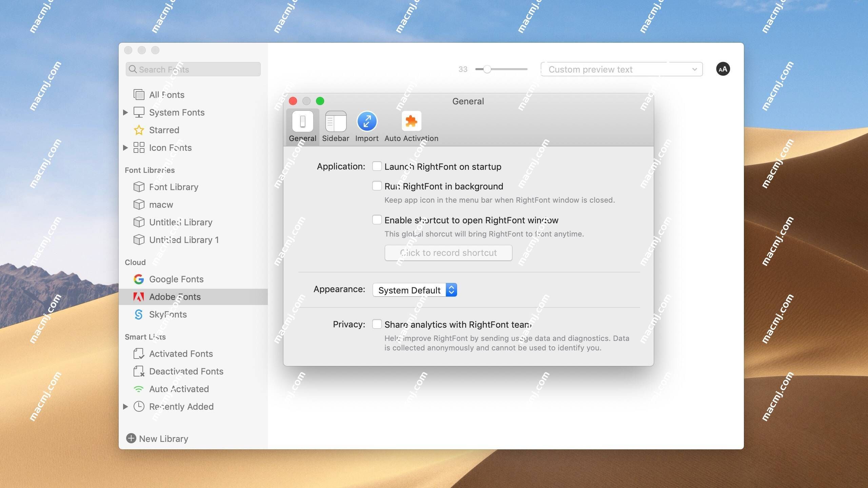Open Appearance System Default dropdown

415,290
